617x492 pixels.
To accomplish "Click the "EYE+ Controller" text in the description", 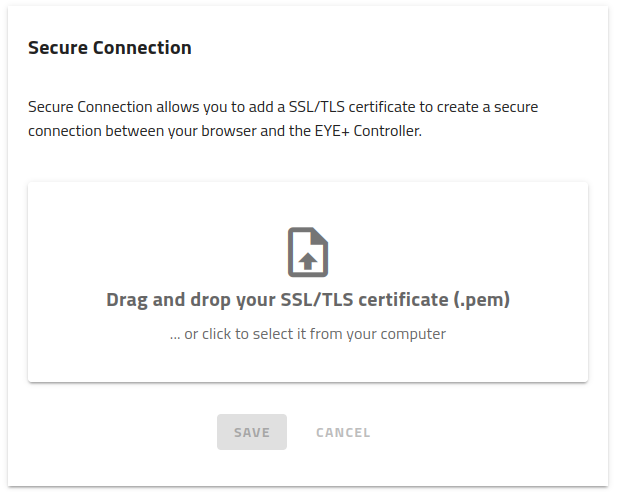I will 366,131.
